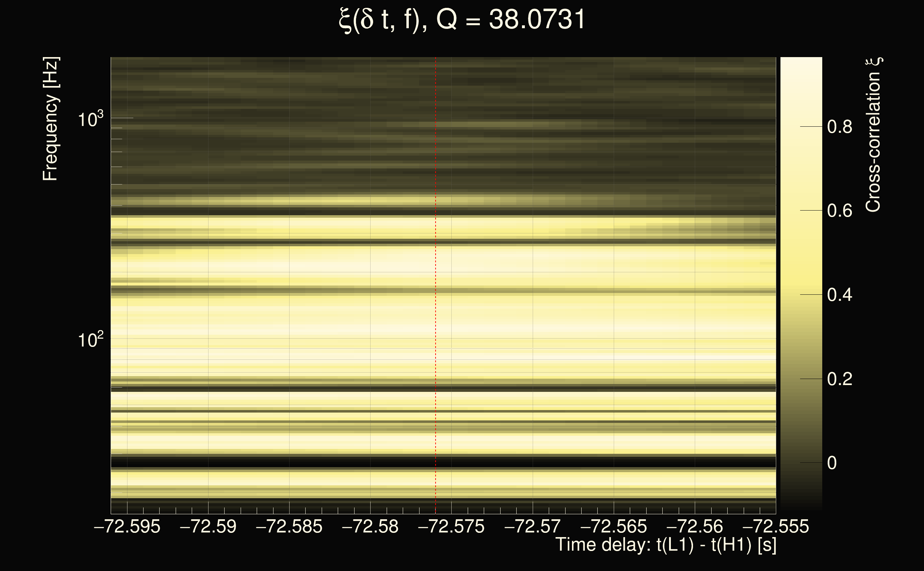Click the −72.565 x-axis tick label
This screenshot has width=924, height=571.
[x=613, y=526]
